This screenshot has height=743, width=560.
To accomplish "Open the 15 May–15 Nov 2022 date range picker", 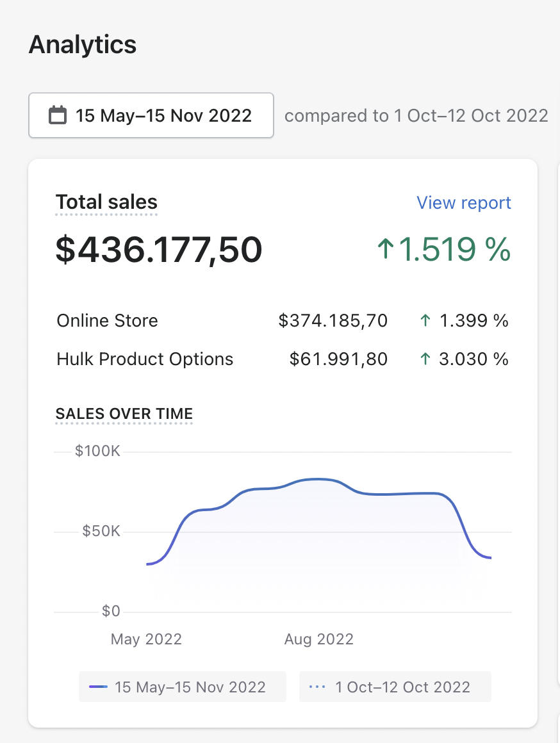I will [x=151, y=115].
